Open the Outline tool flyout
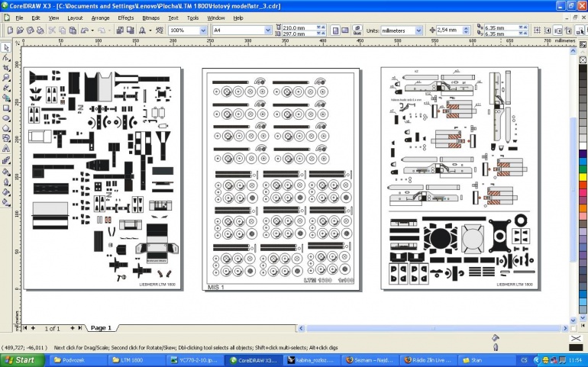Screen dimensions: 588x367 pos(6,182)
